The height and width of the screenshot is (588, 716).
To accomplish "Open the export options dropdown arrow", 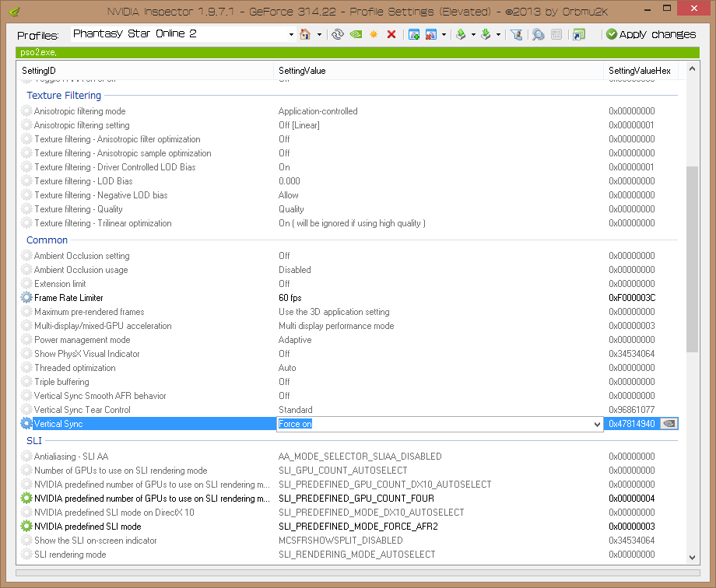I will tap(473, 35).
